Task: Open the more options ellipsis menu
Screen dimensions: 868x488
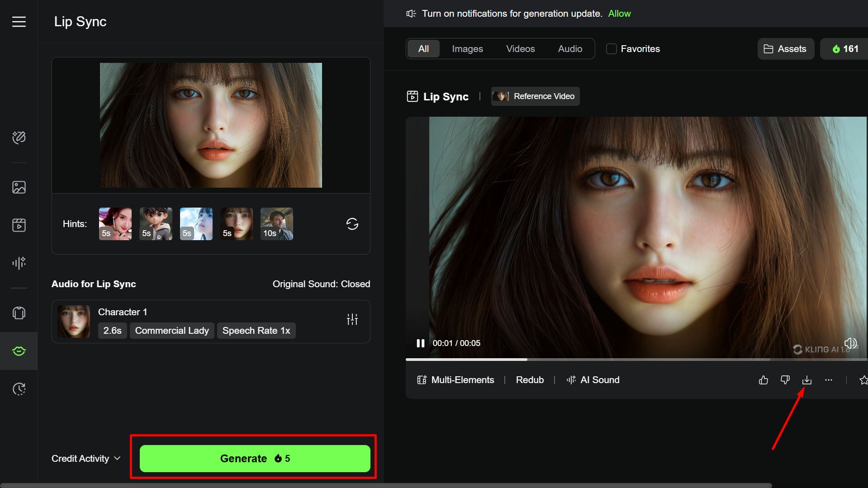Action: click(x=829, y=380)
